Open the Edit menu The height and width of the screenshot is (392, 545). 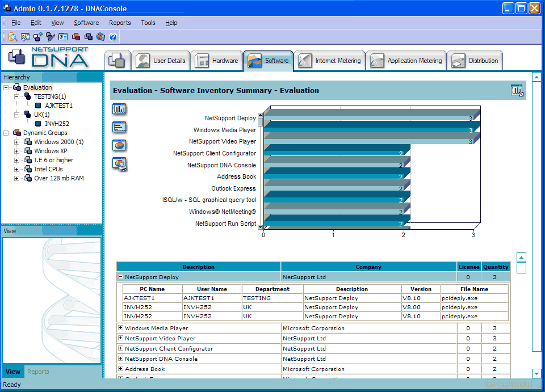36,23
